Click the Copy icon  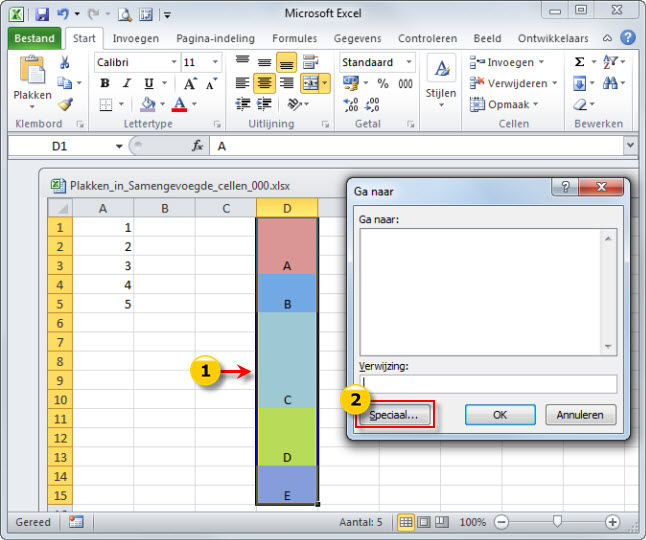pyautogui.click(x=64, y=83)
